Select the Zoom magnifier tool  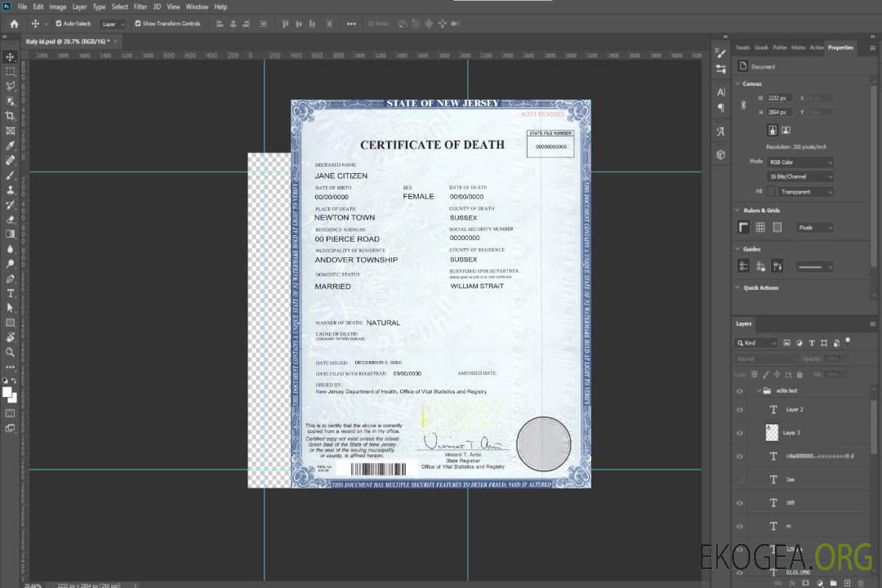coord(10,352)
